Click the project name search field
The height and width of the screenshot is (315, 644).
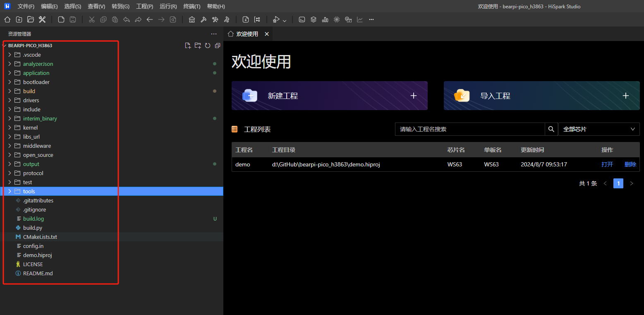tap(469, 129)
